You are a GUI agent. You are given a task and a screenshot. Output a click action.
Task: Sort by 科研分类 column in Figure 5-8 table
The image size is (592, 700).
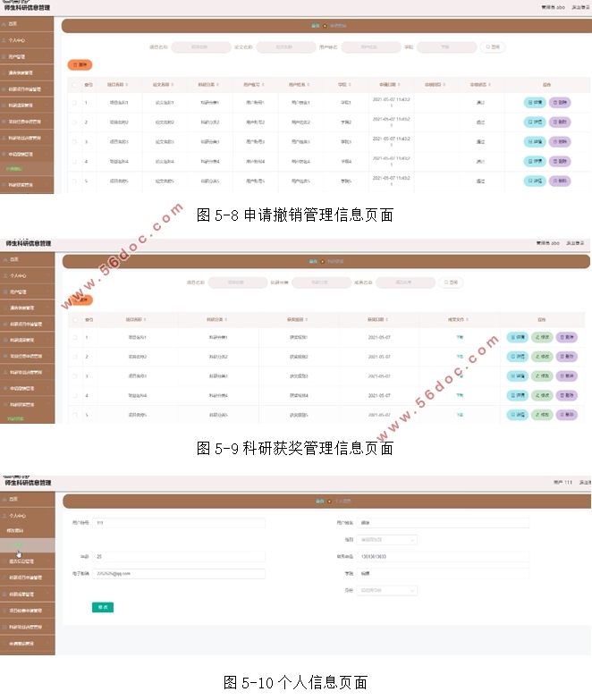pyautogui.click(x=217, y=84)
